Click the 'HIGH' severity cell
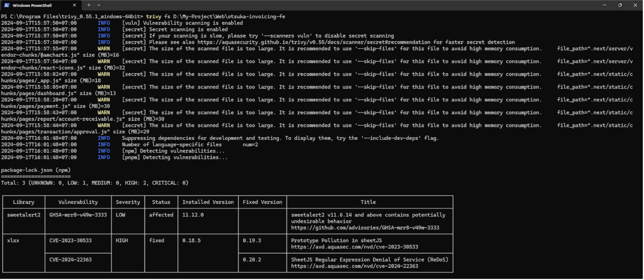The height and width of the screenshot is (280, 644). pos(122,241)
